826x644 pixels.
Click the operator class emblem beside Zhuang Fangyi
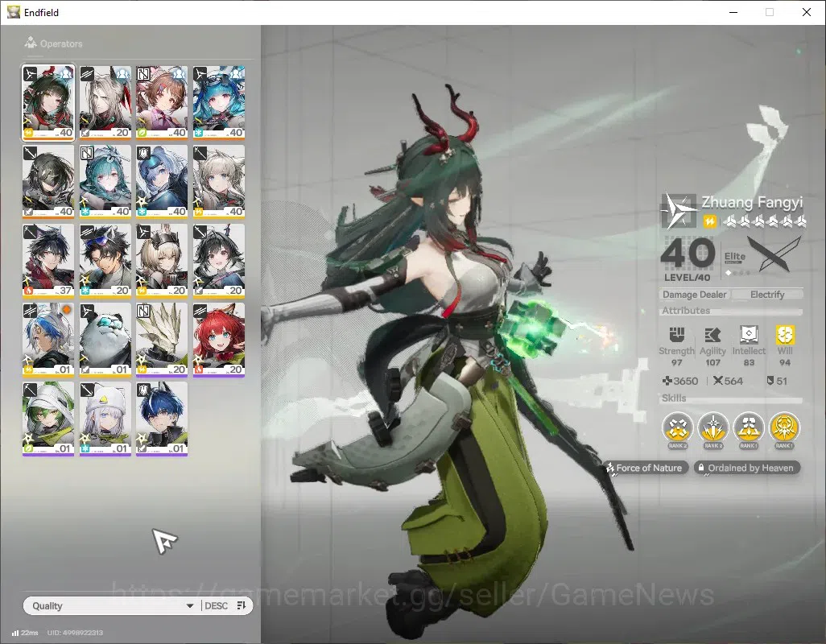[x=679, y=211]
